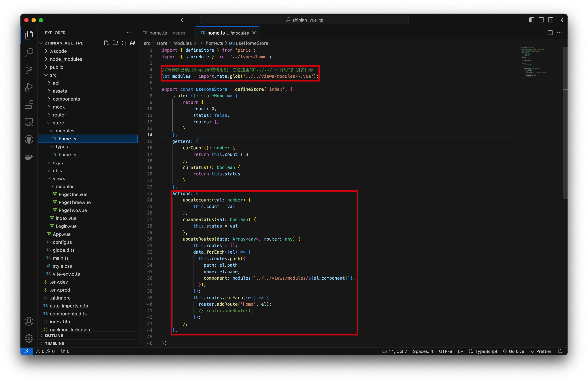Collapse the store folder
This screenshot has height=382, width=588.
tap(87, 123)
